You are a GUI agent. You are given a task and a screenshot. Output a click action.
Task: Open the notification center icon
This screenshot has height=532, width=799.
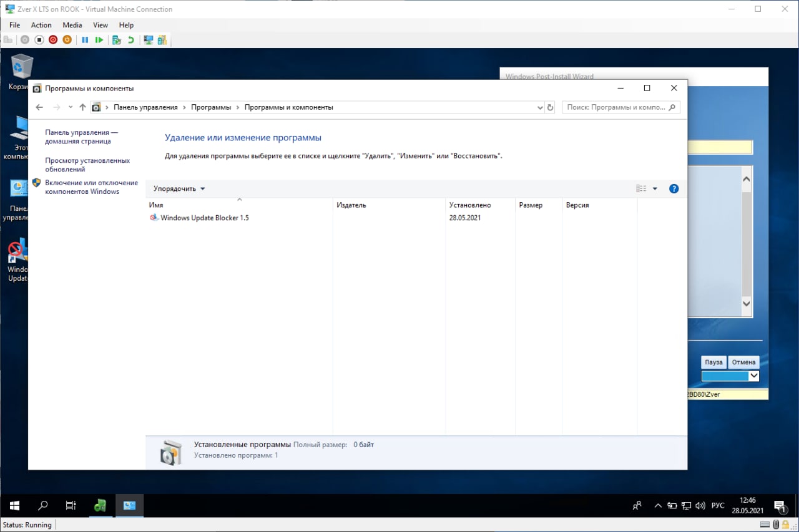coord(780,506)
